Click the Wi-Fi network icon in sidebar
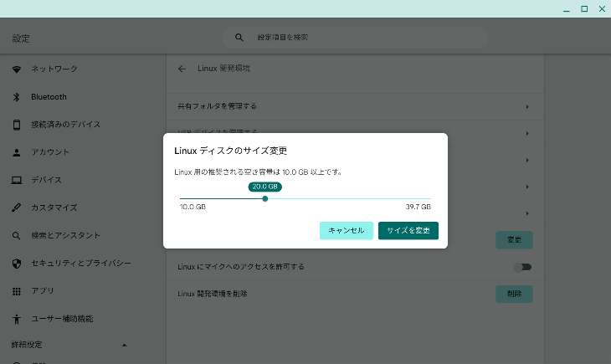 (x=17, y=69)
